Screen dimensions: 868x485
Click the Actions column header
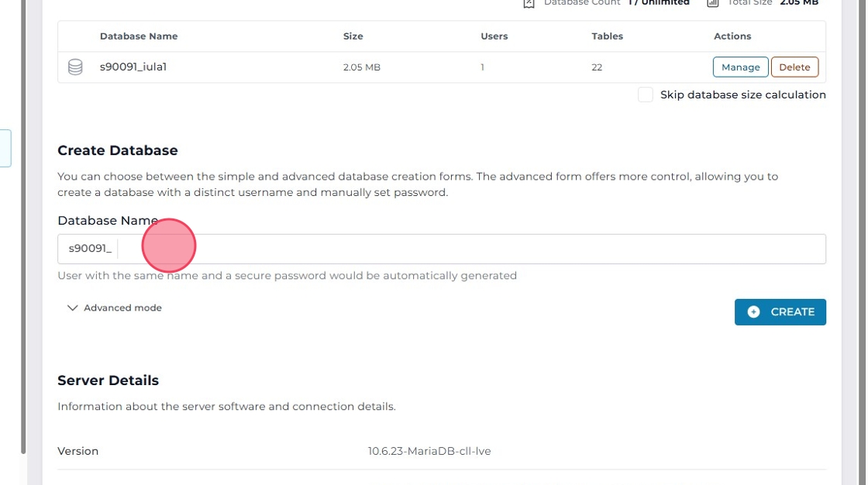pos(732,36)
